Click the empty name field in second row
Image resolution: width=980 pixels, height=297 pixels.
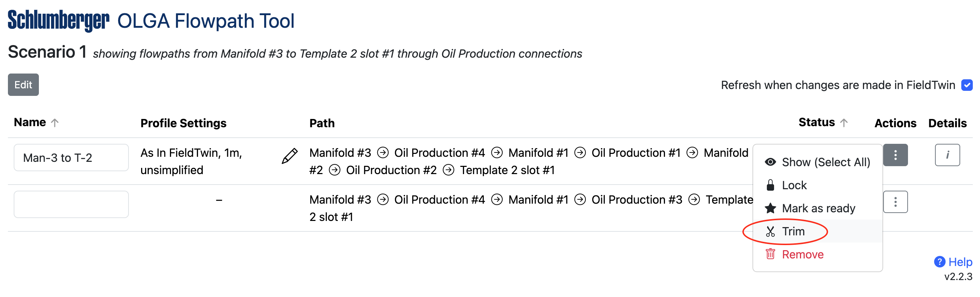(x=71, y=204)
